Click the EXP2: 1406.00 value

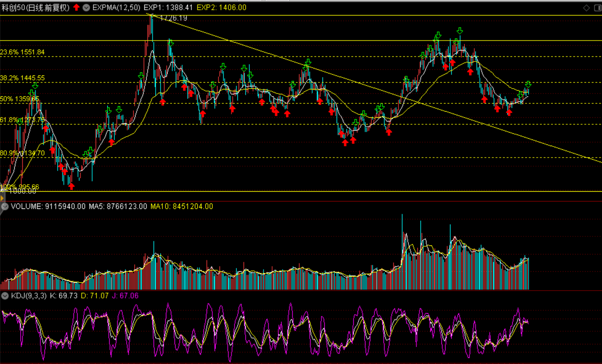pyautogui.click(x=221, y=7)
